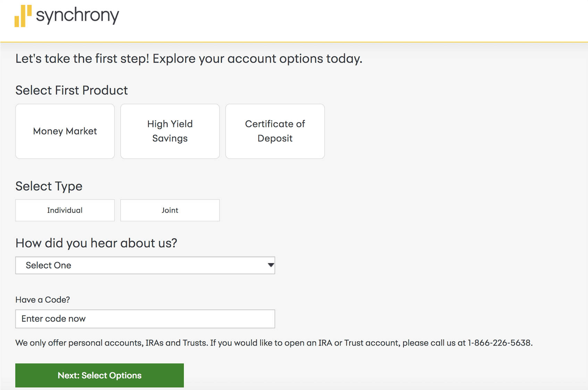Click the dropdown arrow beside Select One
The image size is (588, 390).
coord(271,265)
